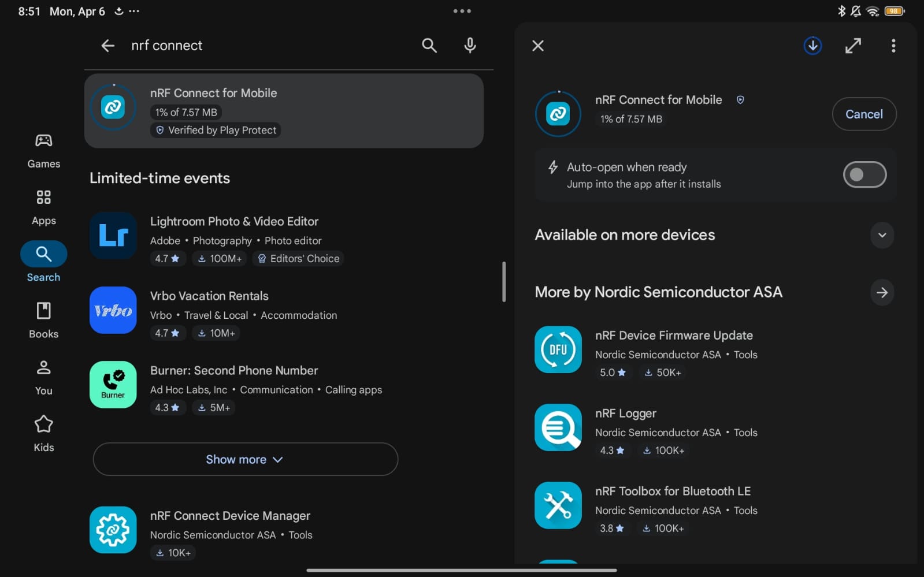Screen dimensions: 924x577
Task: Edit the nrf connect search query
Action: [x=166, y=46]
